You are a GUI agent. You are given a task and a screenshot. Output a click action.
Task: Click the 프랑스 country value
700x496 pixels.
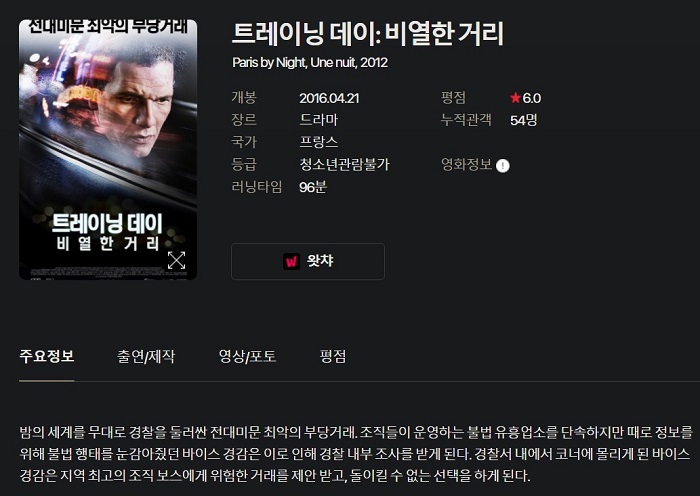319,142
